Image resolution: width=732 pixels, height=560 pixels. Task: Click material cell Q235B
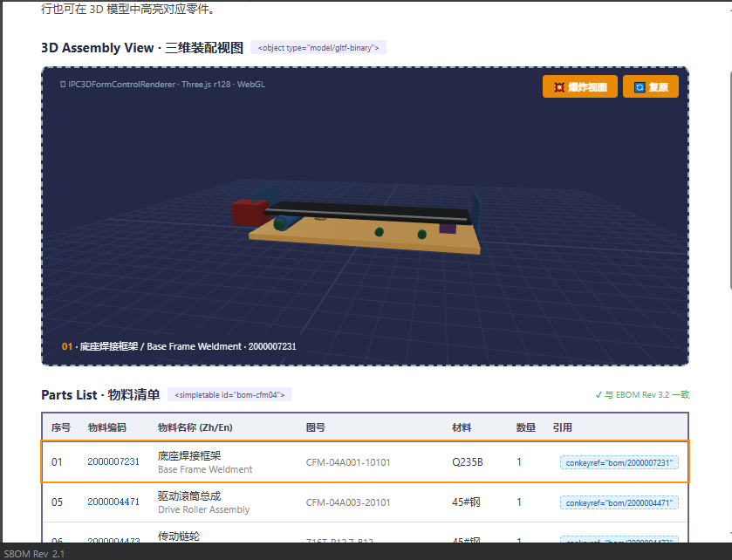tap(468, 462)
